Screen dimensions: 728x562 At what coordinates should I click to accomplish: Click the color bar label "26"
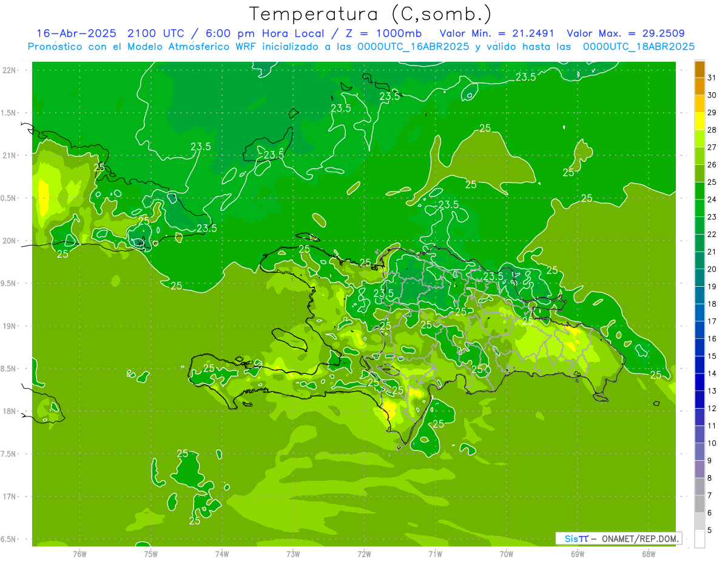(712, 164)
